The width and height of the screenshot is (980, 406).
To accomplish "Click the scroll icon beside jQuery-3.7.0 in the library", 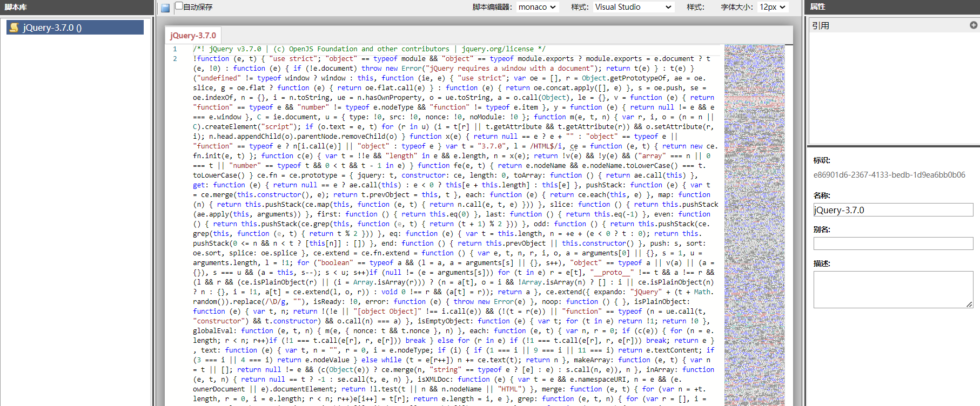I will (14, 28).
